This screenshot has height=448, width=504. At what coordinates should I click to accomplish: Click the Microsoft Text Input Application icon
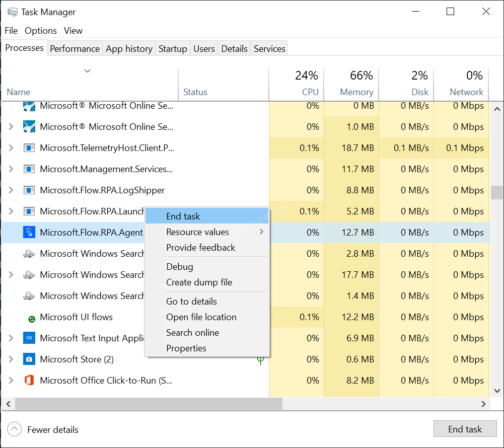[x=29, y=338]
